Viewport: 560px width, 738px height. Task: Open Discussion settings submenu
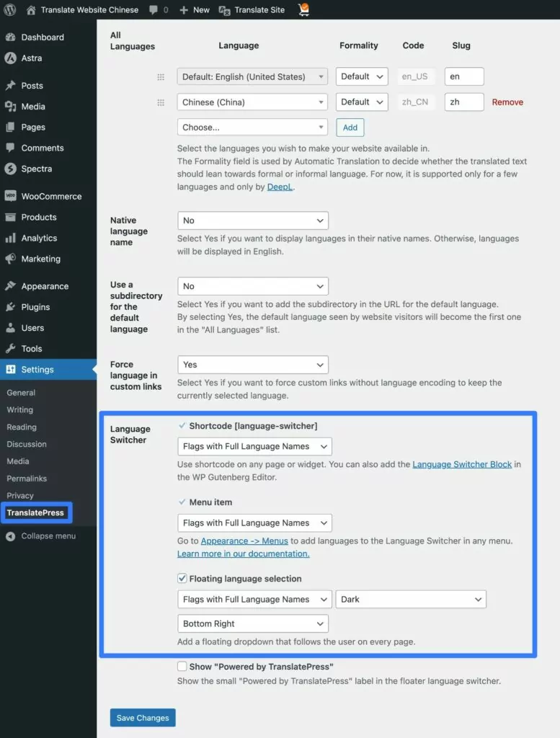click(x=27, y=444)
